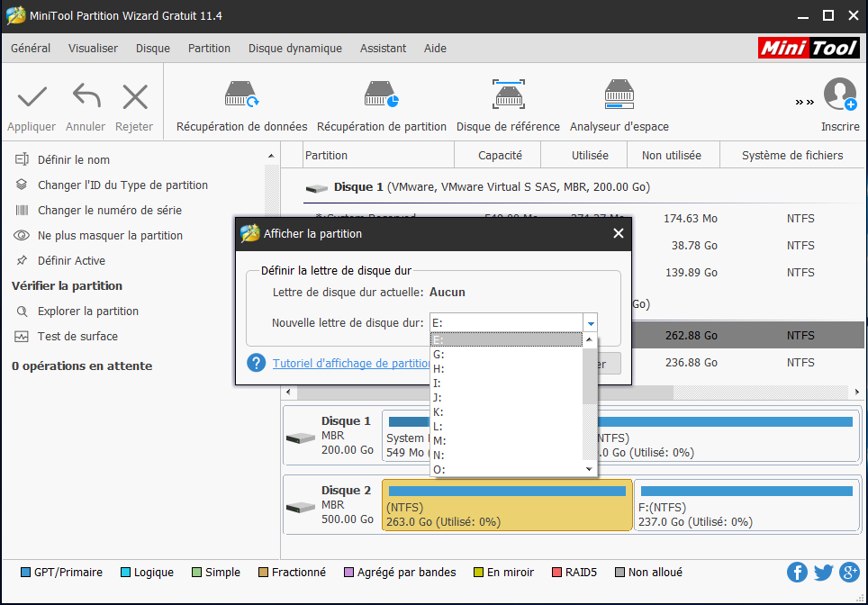The image size is (868, 605).
Task: Click the Capacité column header
Action: click(x=498, y=156)
